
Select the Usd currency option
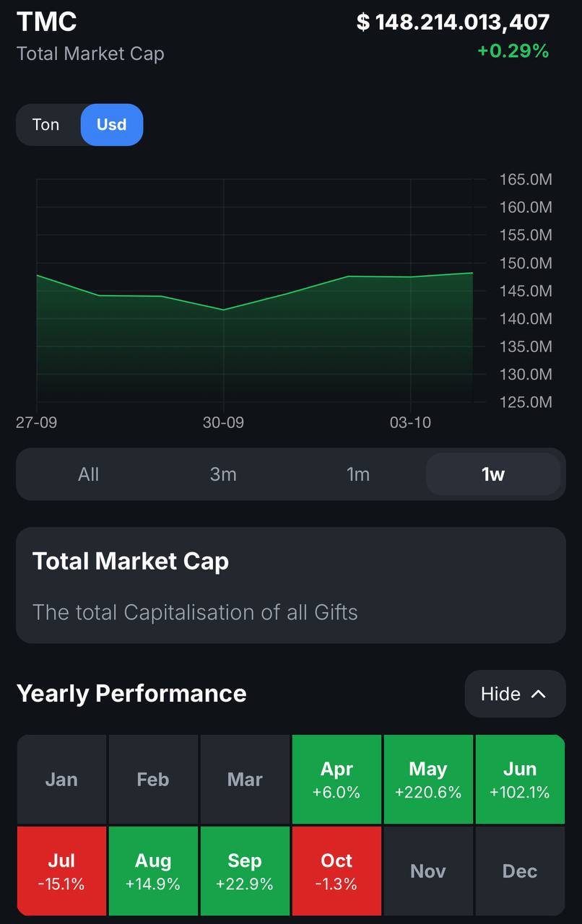click(x=112, y=125)
